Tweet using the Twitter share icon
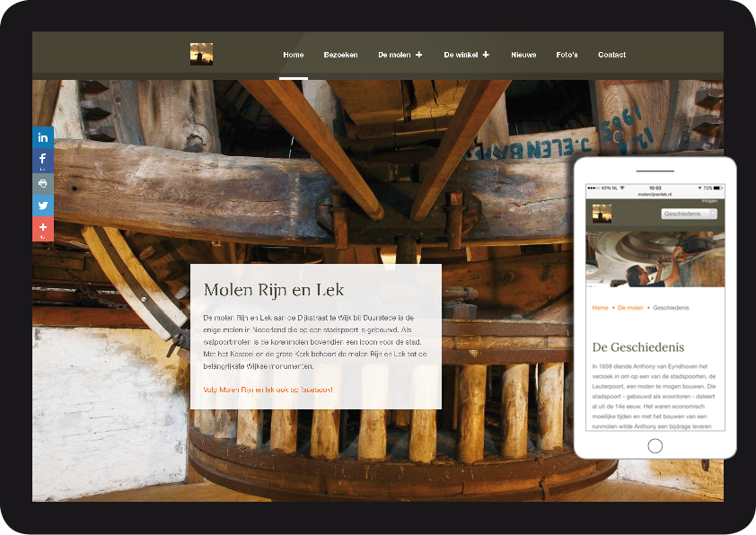Viewport: 756px width, 535px height. (43, 206)
